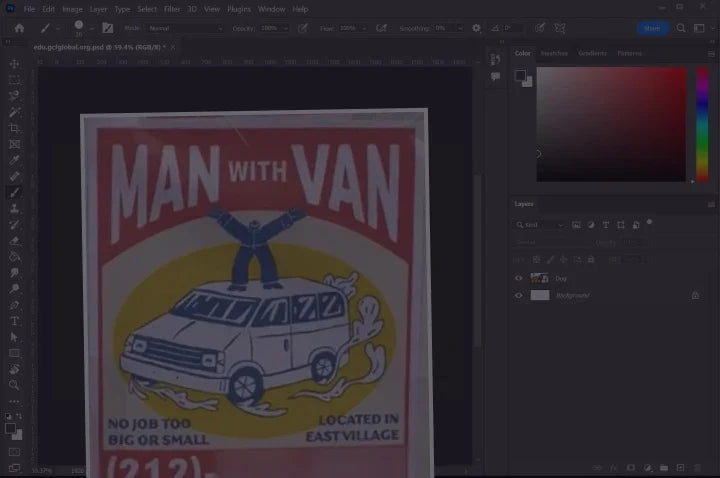This screenshot has height=478, width=720.
Task: Open the Filter menu
Action: pos(172,9)
